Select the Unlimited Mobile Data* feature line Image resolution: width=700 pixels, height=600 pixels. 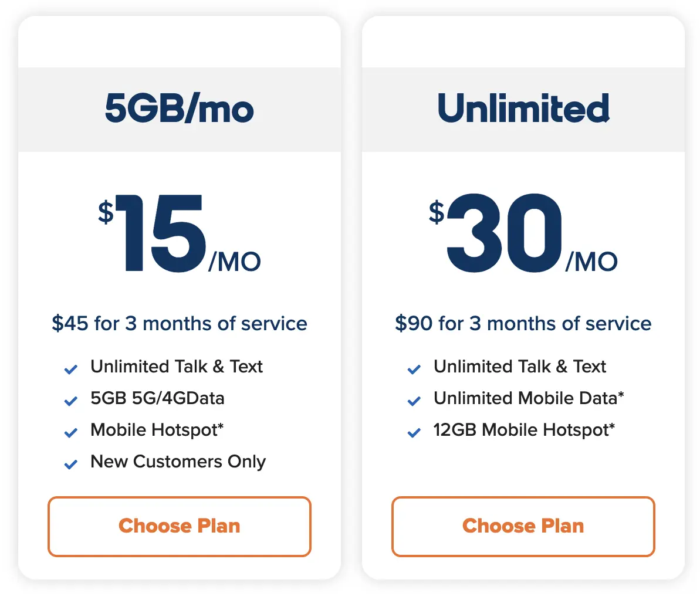pos(529,398)
